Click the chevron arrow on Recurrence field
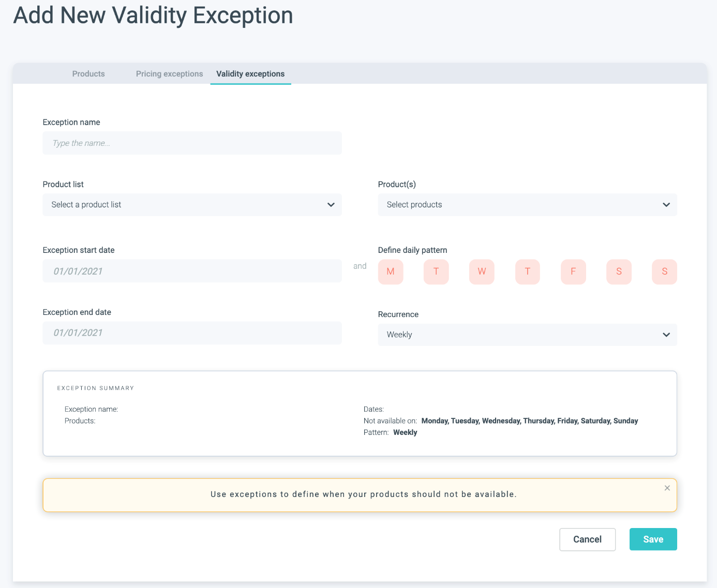The width and height of the screenshot is (717, 588). coord(666,335)
